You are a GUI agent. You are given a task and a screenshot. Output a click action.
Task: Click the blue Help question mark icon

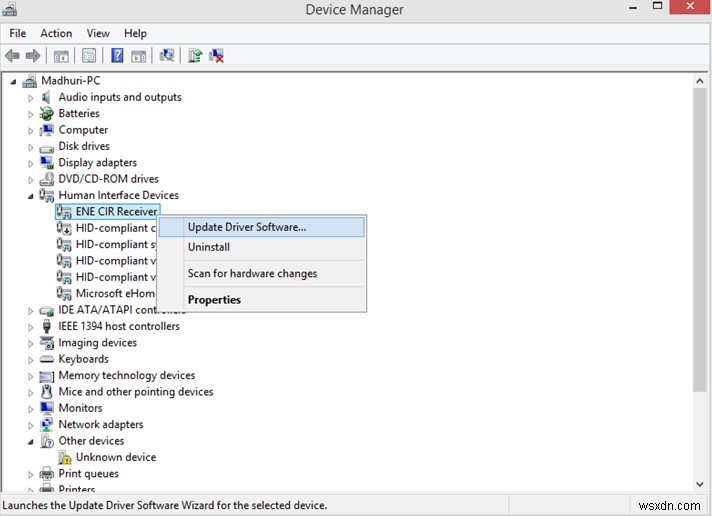point(117,56)
